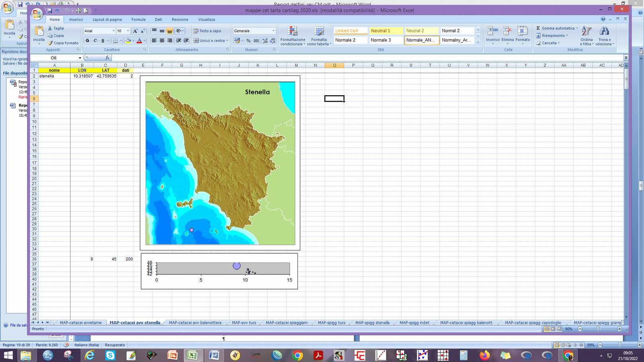Open Excel help with the question mark icon
This screenshot has width=644, height=362.
603,19
